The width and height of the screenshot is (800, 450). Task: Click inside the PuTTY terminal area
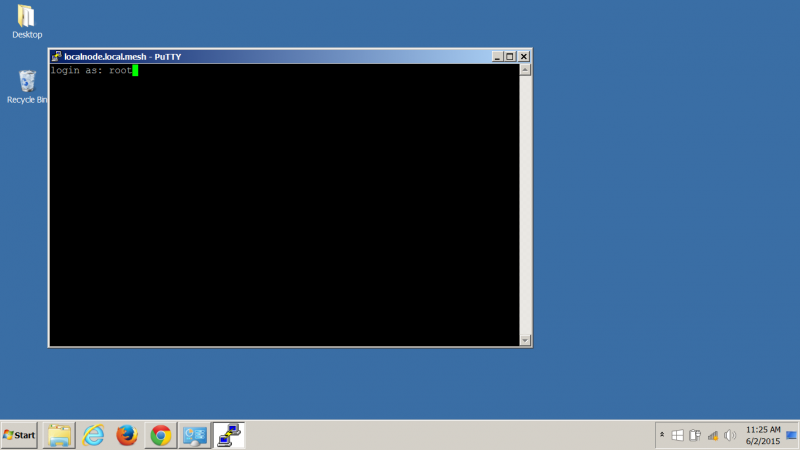click(284, 205)
